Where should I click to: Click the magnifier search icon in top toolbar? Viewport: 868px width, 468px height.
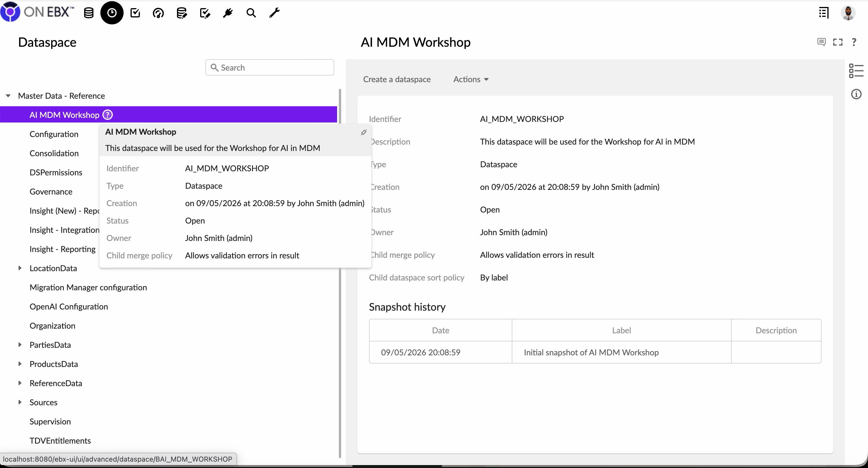pos(251,13)
